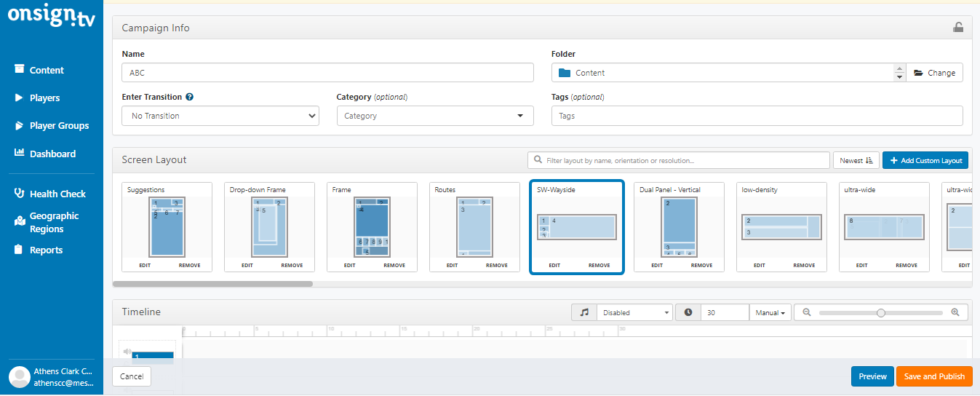The height and width of the screenshot is (396, 980).
Task: Open Geographic Regions page
Action: tap(54, 222)
